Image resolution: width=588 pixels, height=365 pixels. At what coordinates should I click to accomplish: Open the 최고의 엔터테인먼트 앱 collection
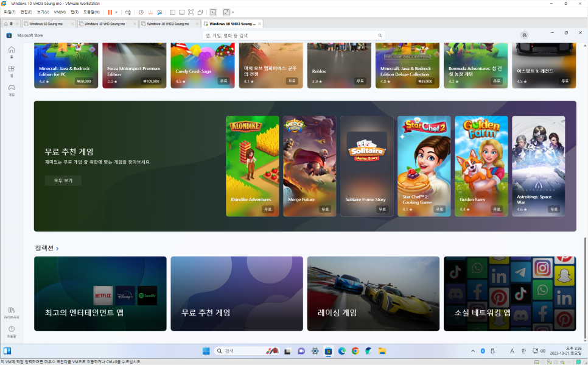click(x=100, y=294)
